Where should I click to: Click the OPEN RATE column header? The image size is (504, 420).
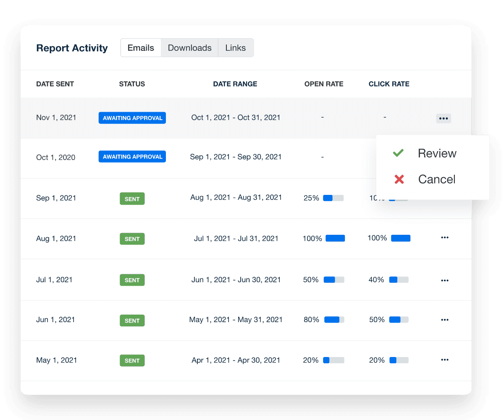pos(324,84)
